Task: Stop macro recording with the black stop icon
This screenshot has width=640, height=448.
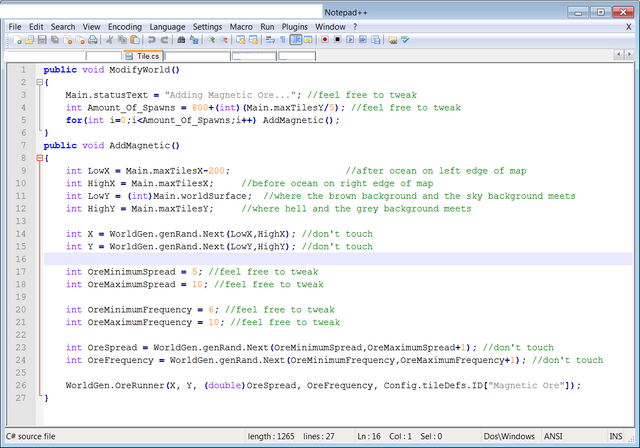Action: 338,40
